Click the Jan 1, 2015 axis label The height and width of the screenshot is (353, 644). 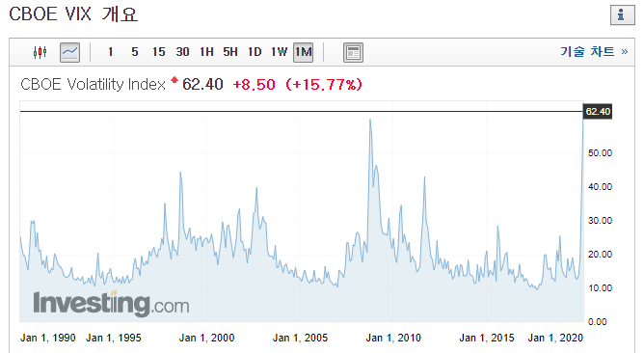tap(487, 338)
